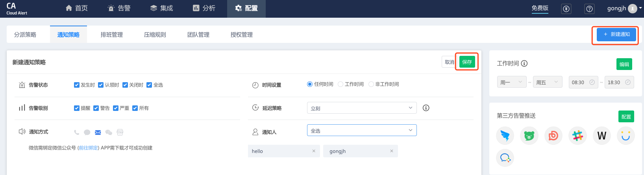Uncheck the 发生时 alert status checkbox
This screenshot has height=175, width=644.
point(77,85)
